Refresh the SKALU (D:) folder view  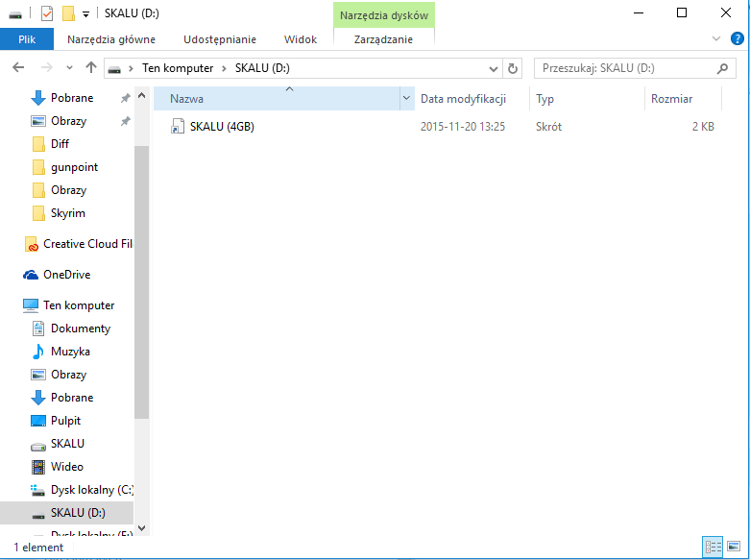click(513, 68)
